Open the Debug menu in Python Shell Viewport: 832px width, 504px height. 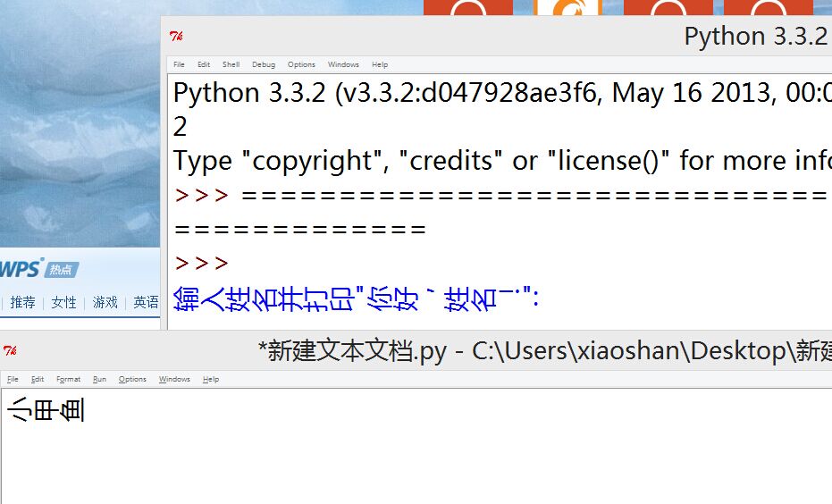point(264,64)
